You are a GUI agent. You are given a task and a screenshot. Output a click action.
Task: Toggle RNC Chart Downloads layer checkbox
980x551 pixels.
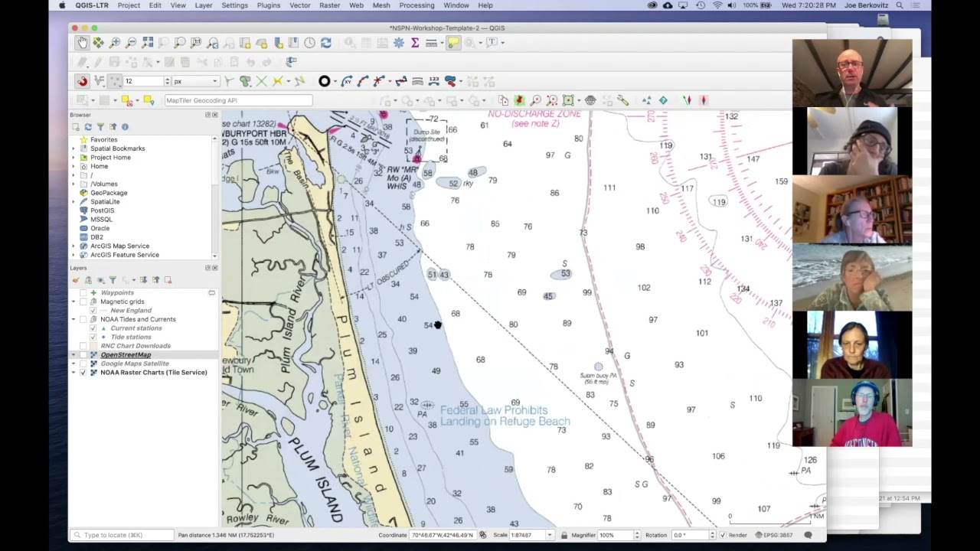point(83,346)
